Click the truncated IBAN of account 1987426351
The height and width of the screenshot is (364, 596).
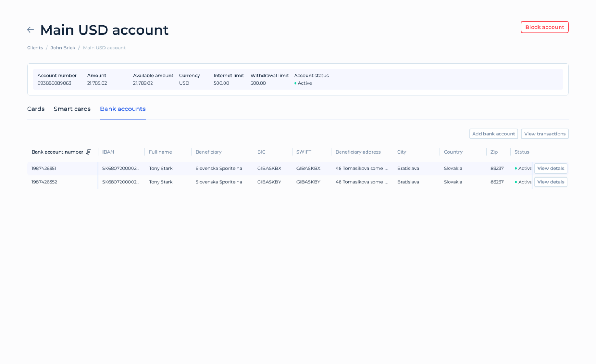pos(121,168)
